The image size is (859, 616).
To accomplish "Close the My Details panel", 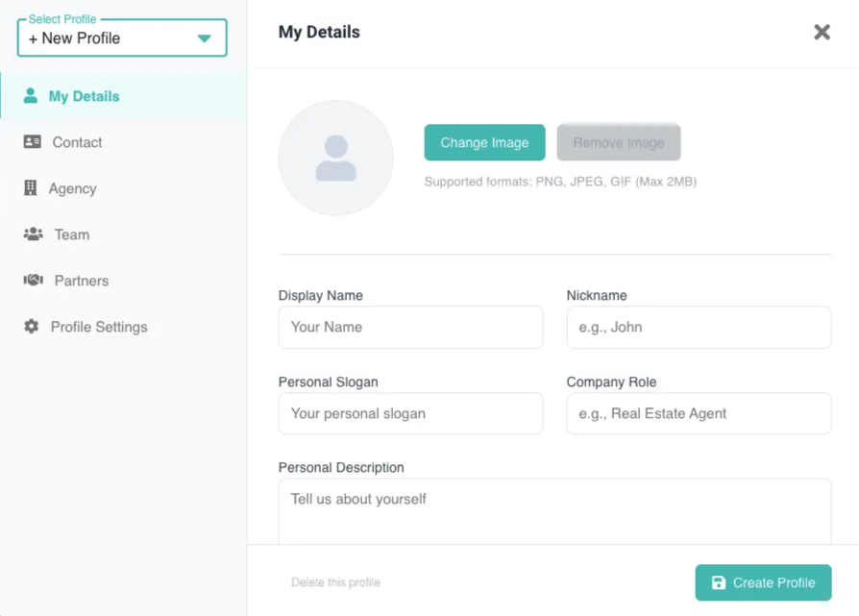I will [x=822, y=32].
